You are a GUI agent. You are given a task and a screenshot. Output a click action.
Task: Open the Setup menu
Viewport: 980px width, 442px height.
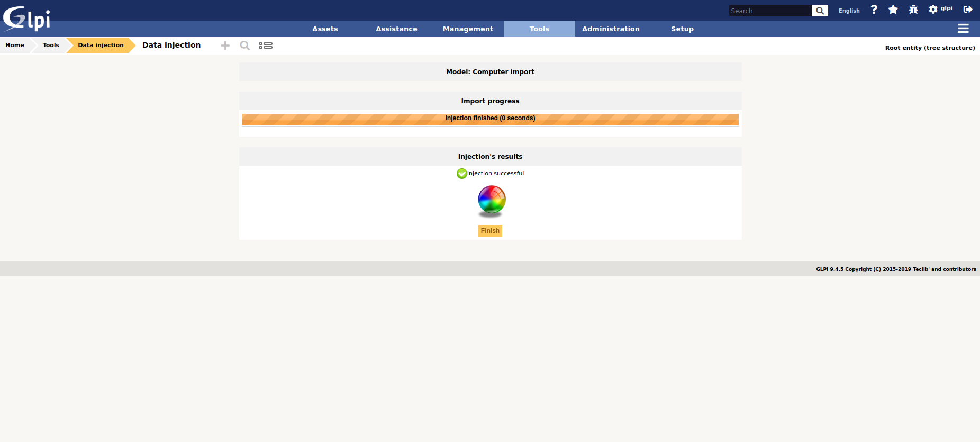coord(682,29)
